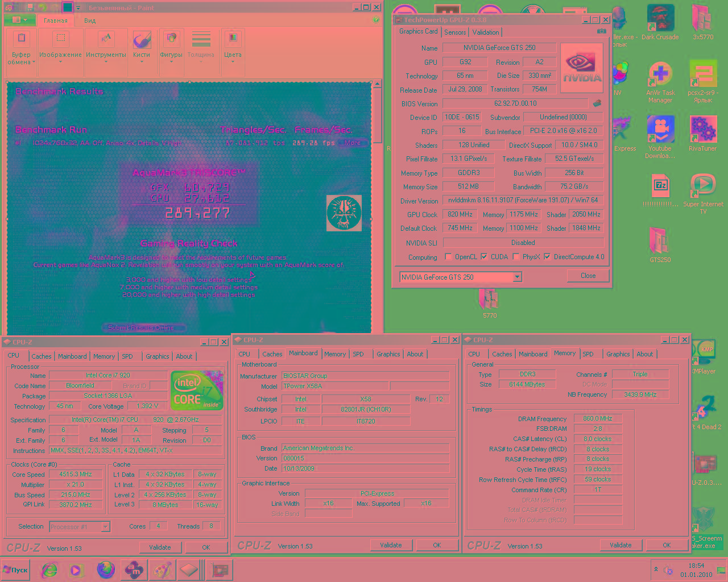This screenshot has height=582, width=728.
Task: Launch Firefox from the taskbar
Action: click(106, 570)
